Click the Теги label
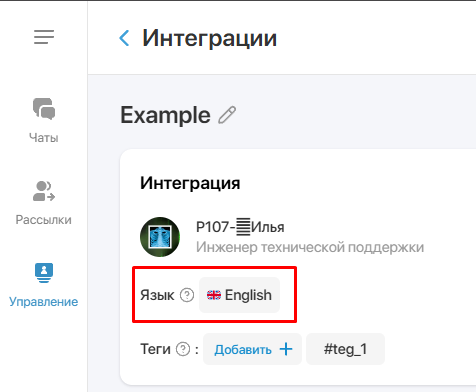 click(155, 349)
